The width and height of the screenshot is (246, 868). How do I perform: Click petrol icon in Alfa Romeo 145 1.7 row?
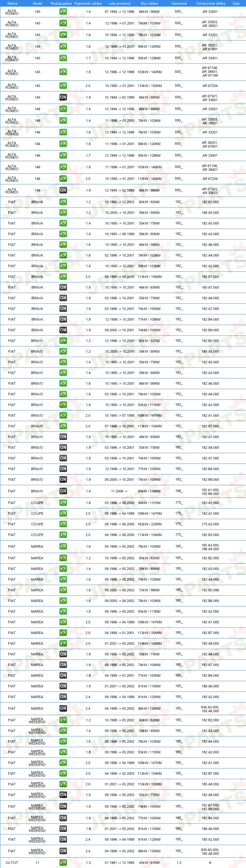(x=63, y=58)
